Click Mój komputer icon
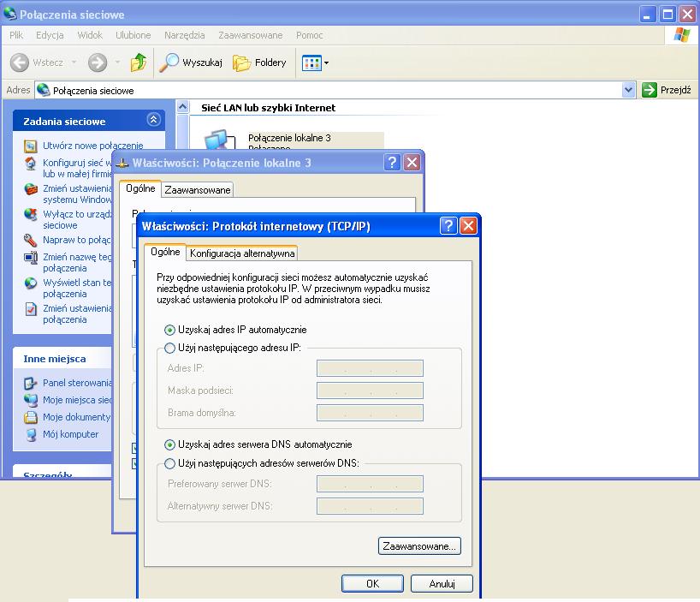700x602 pixels. (30, 434)
